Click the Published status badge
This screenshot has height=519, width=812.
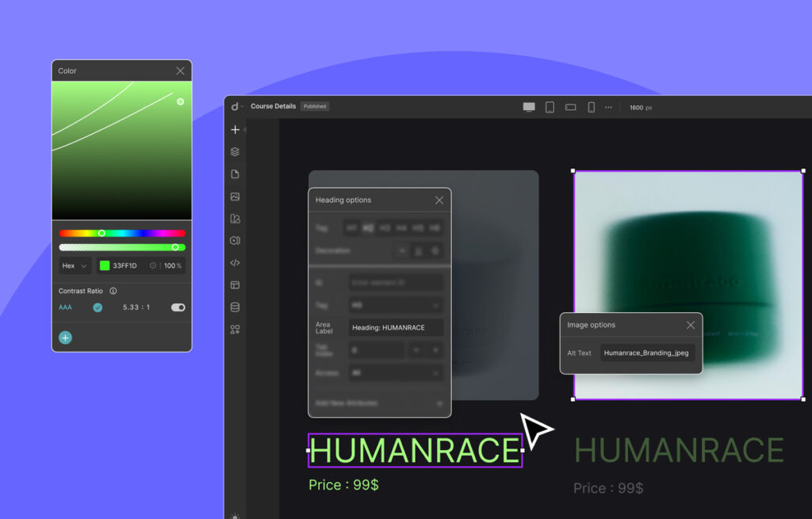(x=315, y=106)
